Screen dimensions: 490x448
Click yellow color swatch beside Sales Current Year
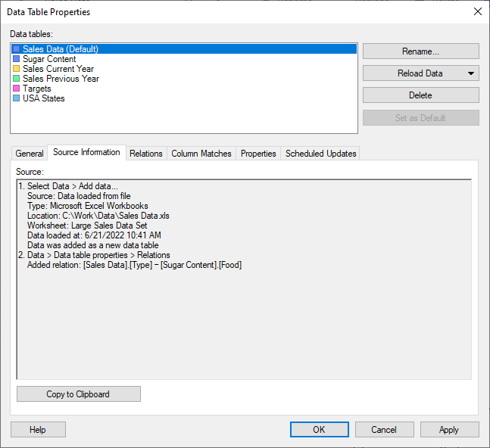(16, 69)
